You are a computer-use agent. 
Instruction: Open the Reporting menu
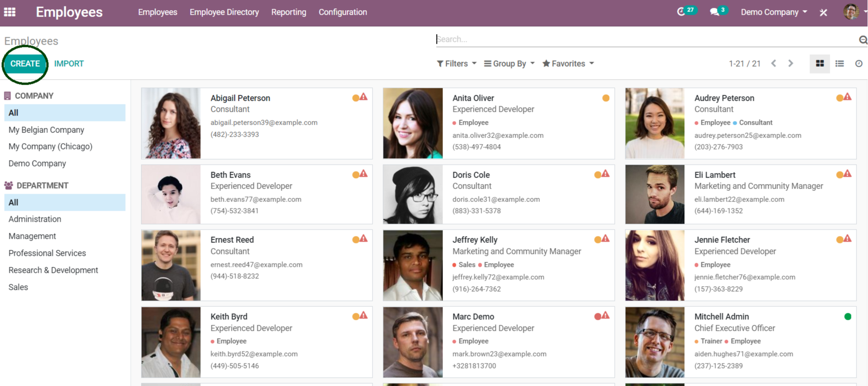click(x=289, y=12)
